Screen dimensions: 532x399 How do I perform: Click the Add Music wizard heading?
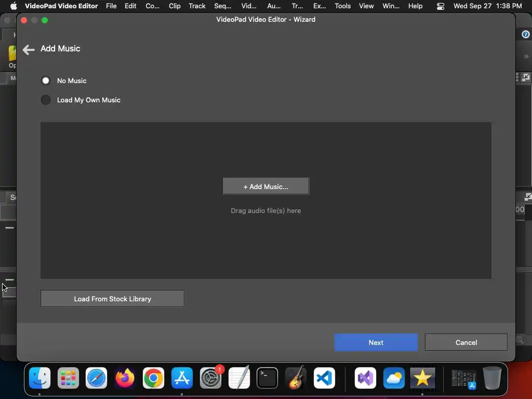(x=60, y=48)
